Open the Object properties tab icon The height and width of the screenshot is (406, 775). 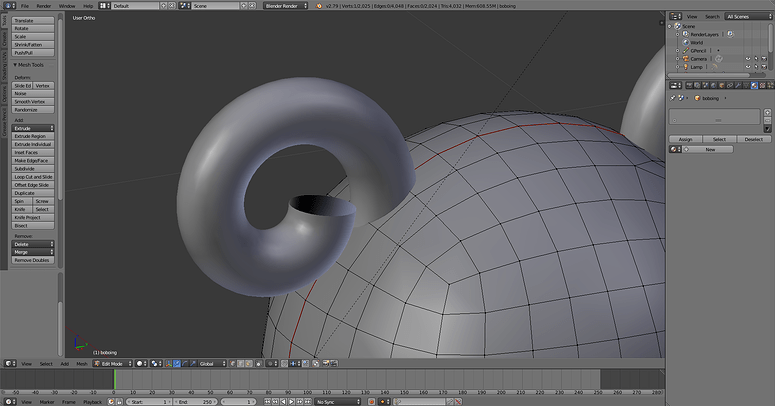(x=722, y=86)
